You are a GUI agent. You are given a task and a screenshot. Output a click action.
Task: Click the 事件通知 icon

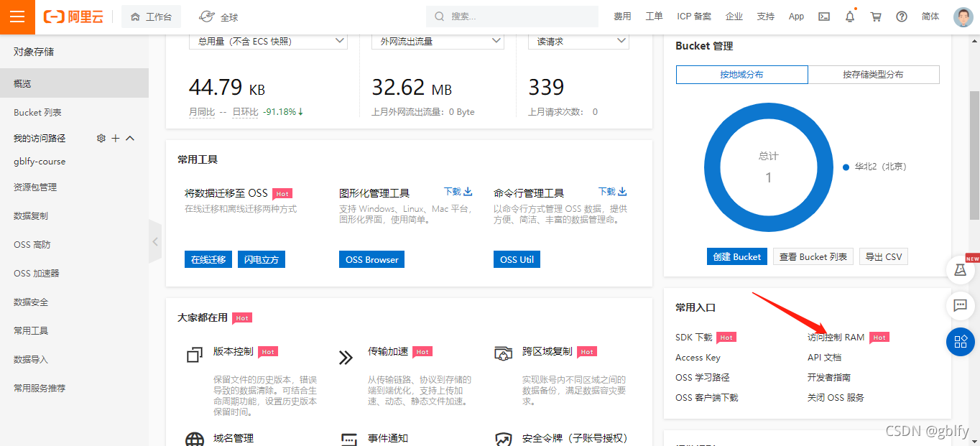pos(348,440)
